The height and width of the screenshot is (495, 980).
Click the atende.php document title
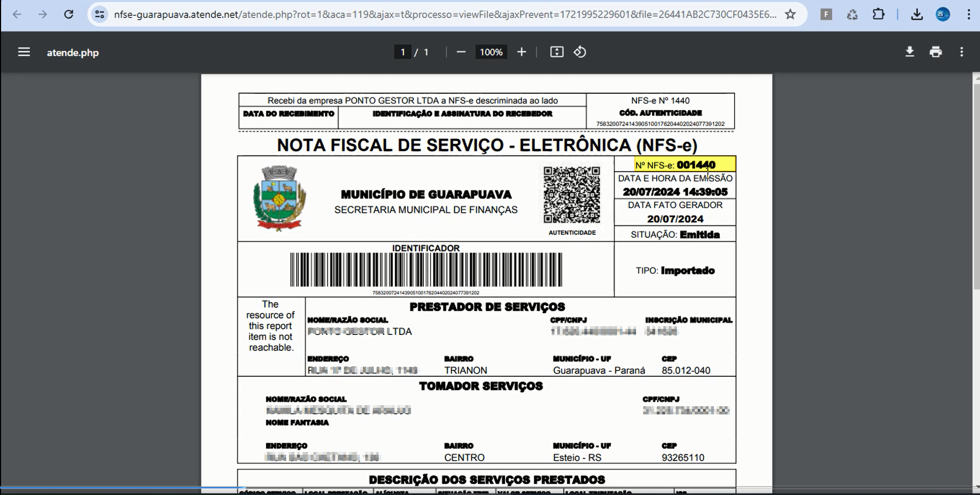pyautogui.click(x=73, y=53)
